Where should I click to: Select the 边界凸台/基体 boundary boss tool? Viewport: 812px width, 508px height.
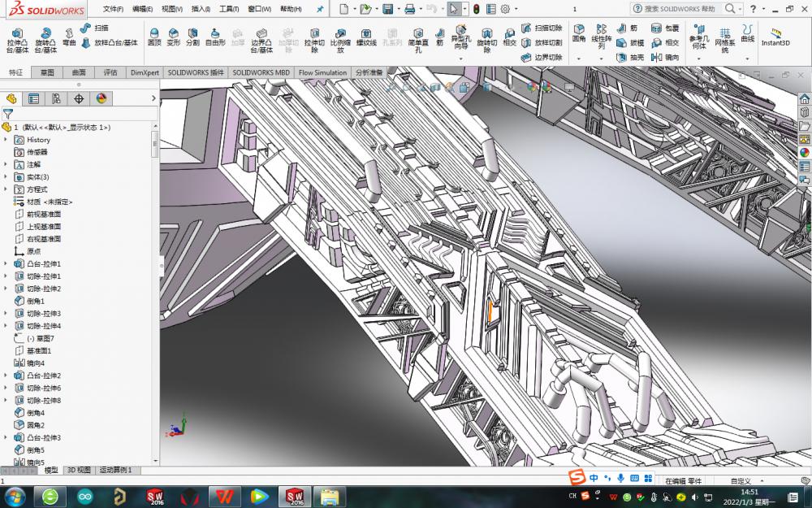[262, 41]
